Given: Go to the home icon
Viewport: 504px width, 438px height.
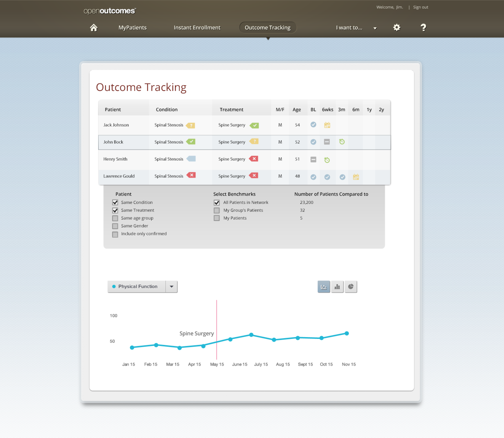Looking at the screenshot, I should point(94,28).
